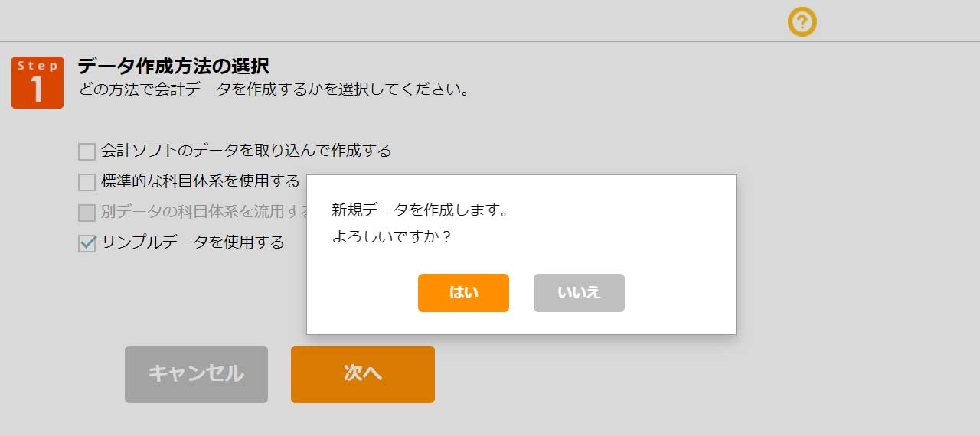Click the 別データの科目体系を流用する label text
This screenshot has width=980, height=436.
coord(203,212)
